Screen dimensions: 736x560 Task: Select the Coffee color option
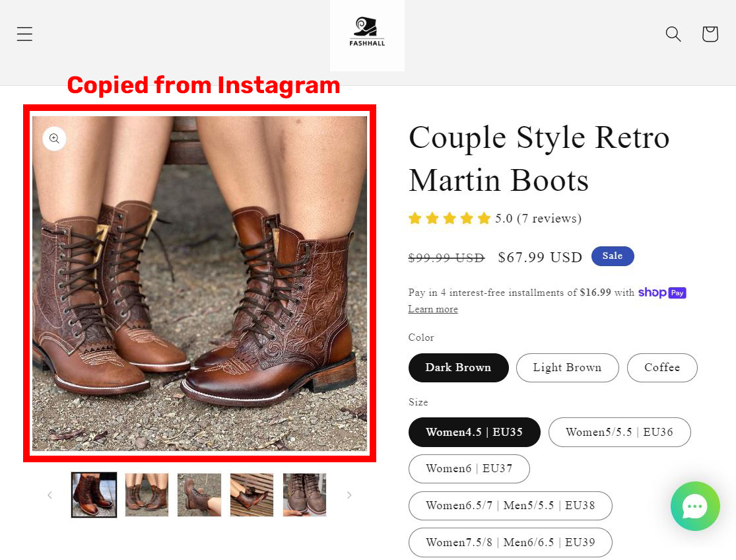click(662, 368)
